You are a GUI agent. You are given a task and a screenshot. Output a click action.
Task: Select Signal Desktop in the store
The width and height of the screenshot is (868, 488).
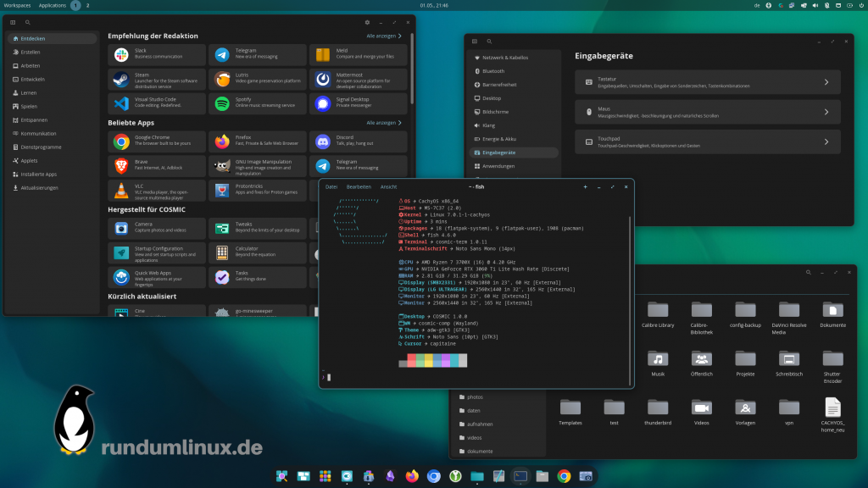(359, 103)
